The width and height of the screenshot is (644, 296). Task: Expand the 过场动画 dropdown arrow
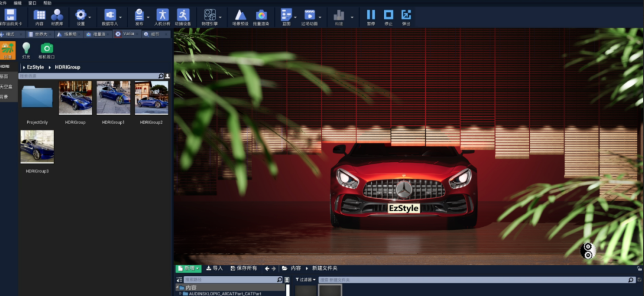(320, 17)
